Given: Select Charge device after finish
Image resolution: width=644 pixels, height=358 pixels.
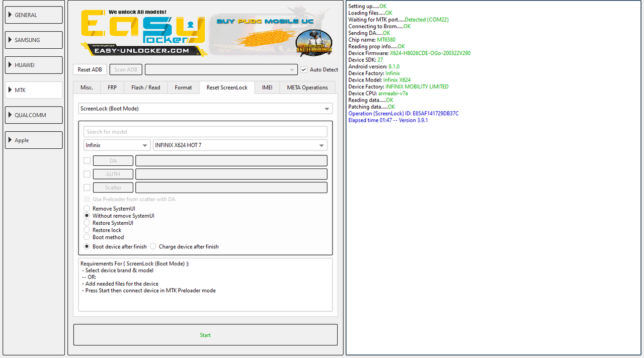Looking at the screenshot, I should pyautogui.click(x=153, y=247).
